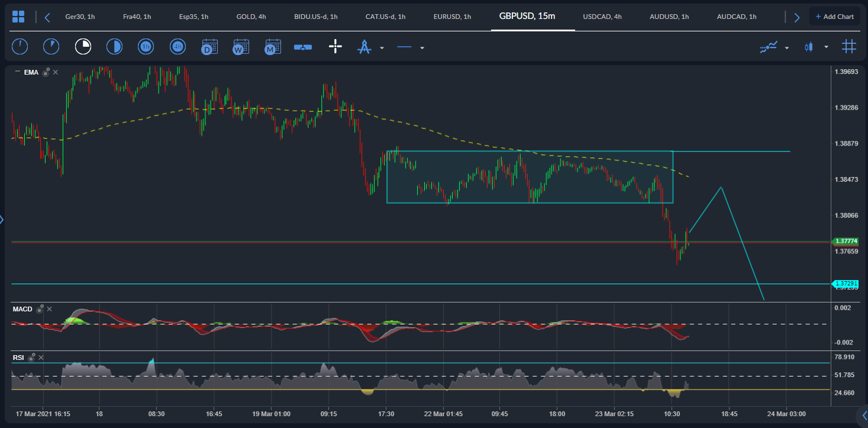This screenshot has height=428, width=868.
Task: Switch to the CAT.US-d, 1h tab
Action: pos(386,17)
